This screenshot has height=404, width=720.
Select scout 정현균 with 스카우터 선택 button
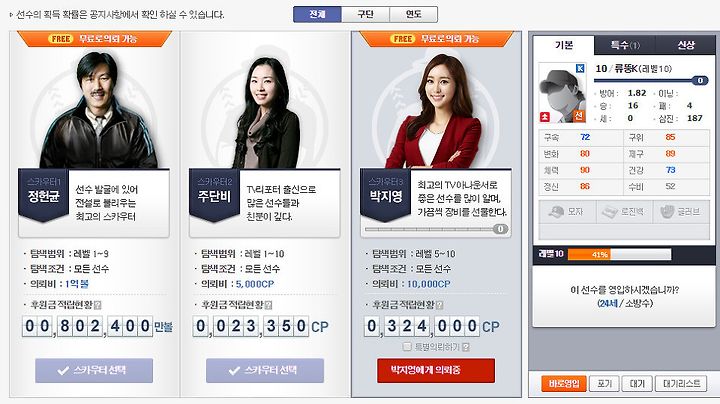coord(94,370)
